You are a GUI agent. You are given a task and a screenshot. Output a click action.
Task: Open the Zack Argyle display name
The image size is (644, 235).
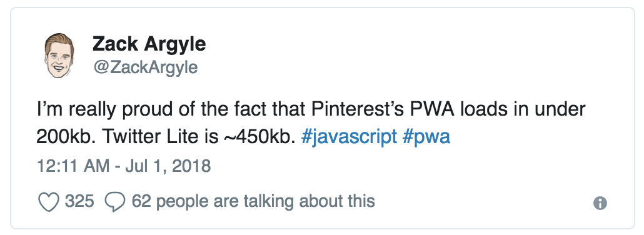click(x=149, y=44)
